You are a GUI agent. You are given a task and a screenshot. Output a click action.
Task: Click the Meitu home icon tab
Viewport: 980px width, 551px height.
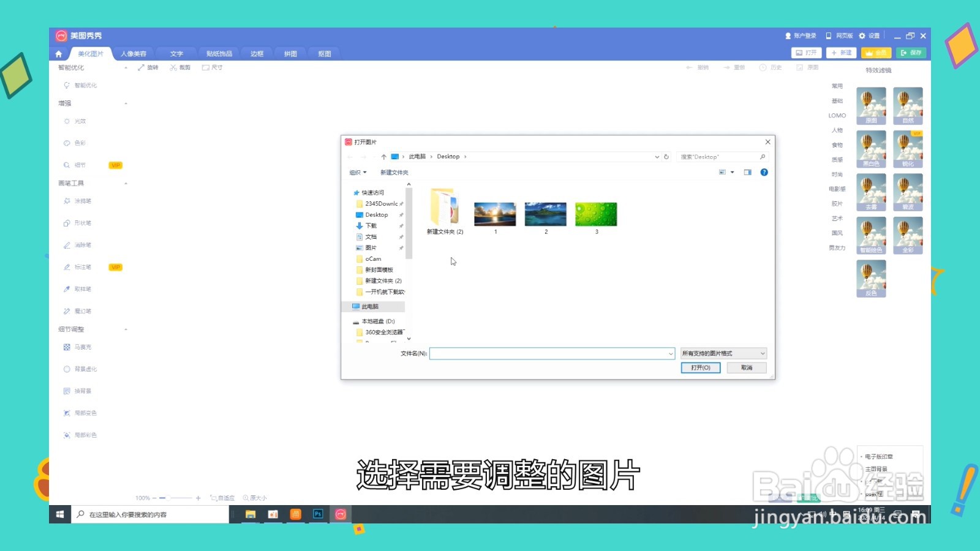(59, 54)
